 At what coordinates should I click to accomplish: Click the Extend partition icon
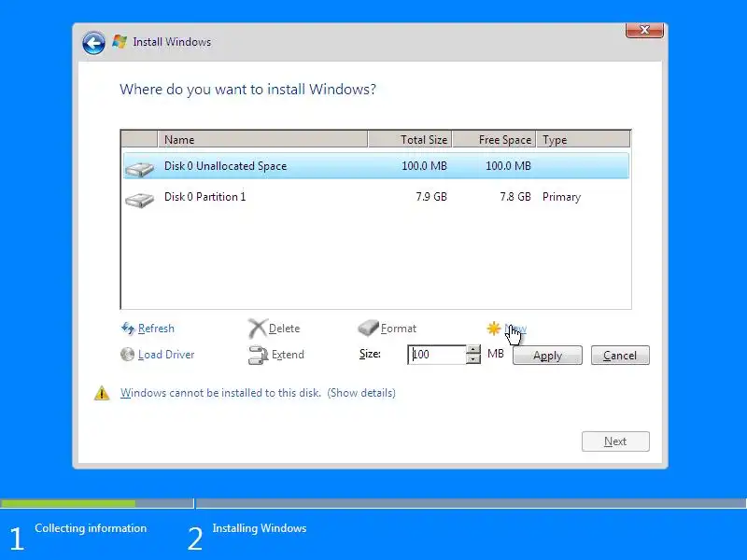click(259, 355)
